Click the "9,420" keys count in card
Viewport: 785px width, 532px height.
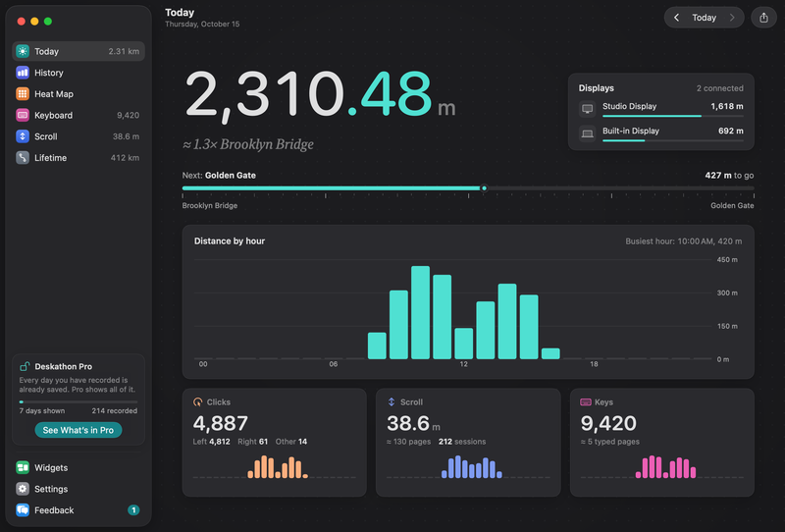(608, 423)
